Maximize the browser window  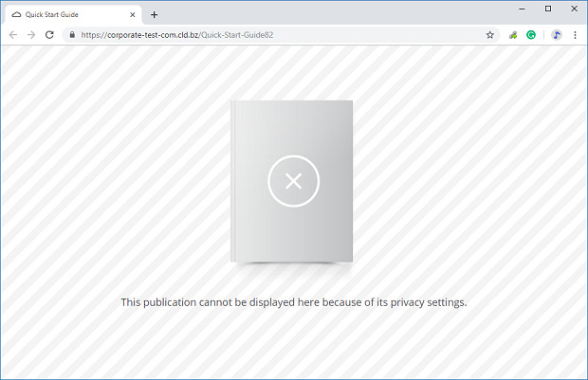pyautogui.click(x=548, y=9)
